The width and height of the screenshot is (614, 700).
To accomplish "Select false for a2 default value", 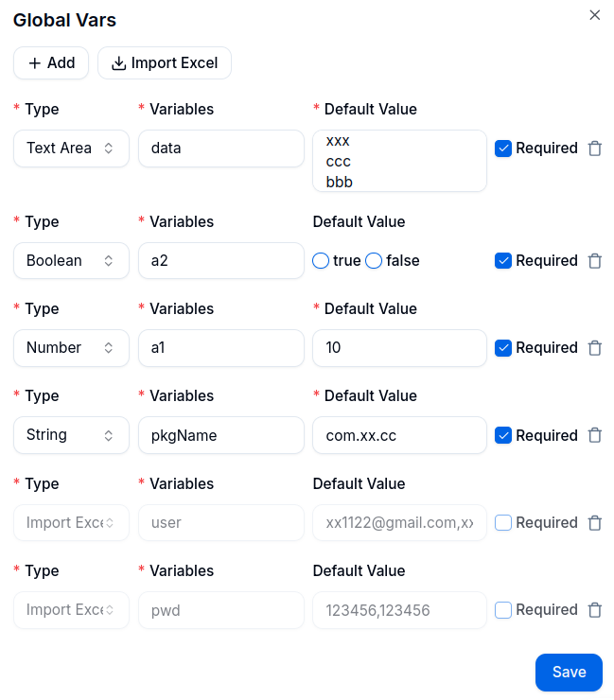I will (374, 261).
